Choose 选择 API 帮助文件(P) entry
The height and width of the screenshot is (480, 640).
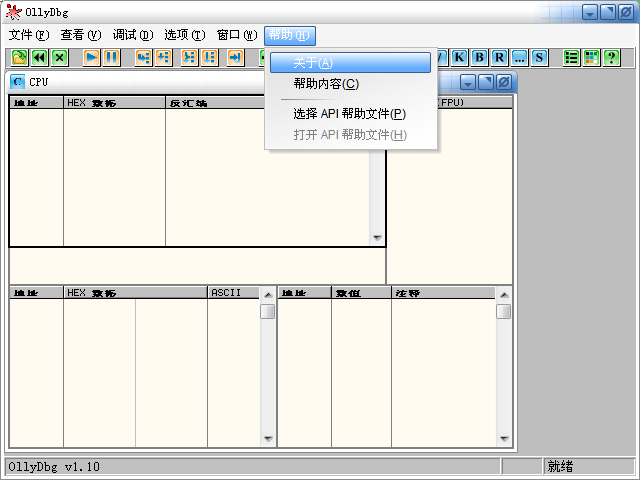click(x=351, y=113)
